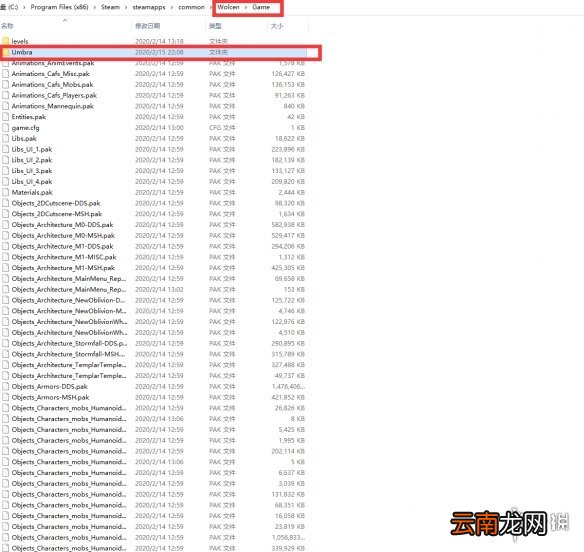Click the CFG 文件 type cell
This screenshot has width=584, height=552.
click(222, 128)
